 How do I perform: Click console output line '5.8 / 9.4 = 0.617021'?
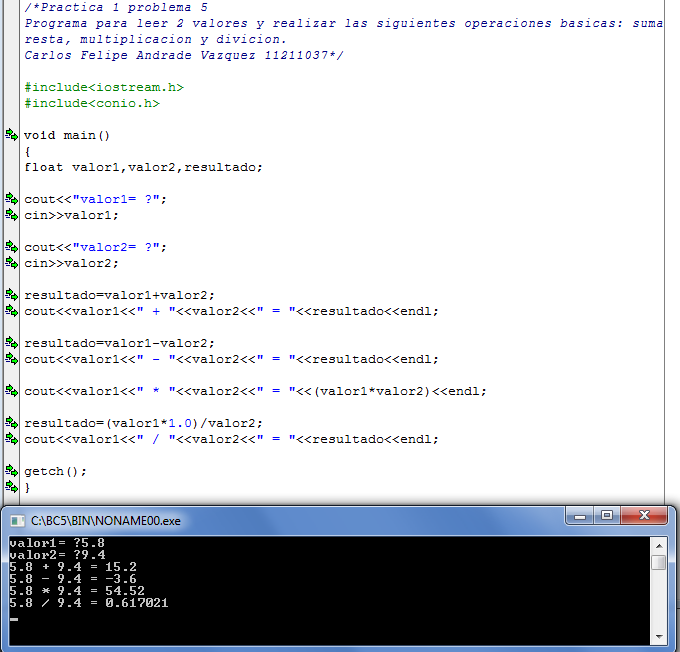(x=89, y=603)
